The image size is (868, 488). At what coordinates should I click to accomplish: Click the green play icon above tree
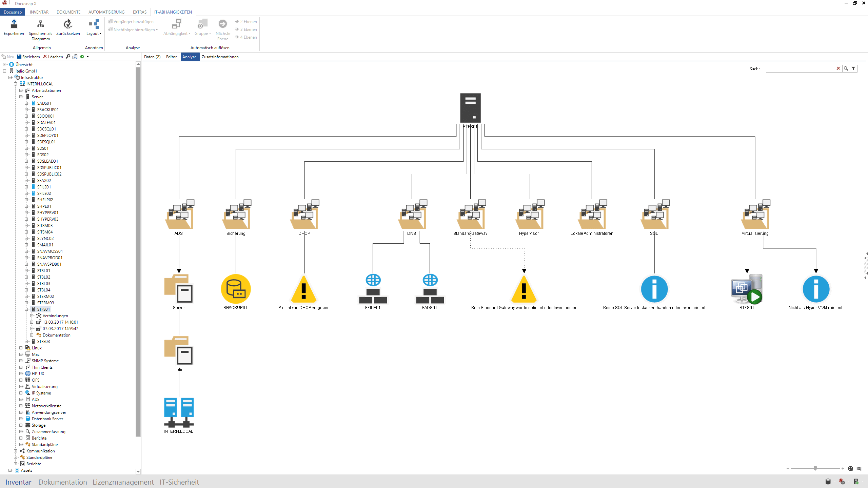82,57
